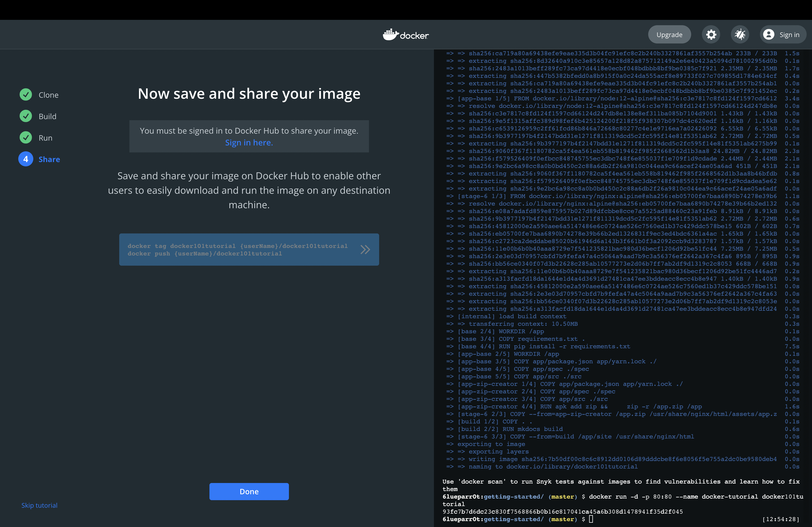The image size is (812, 527).
Task: Follow the 'Sign in here.' link
Action: [249, 142]
